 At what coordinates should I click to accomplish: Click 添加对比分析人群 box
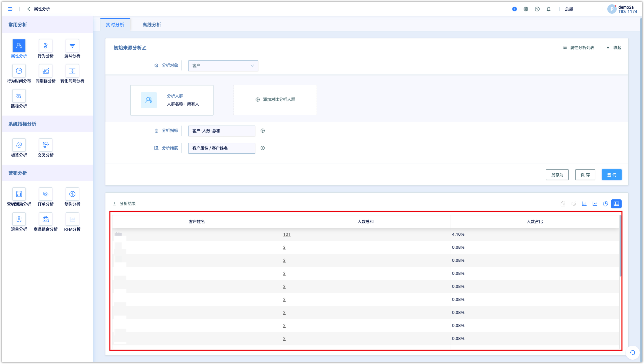[275, 100]
